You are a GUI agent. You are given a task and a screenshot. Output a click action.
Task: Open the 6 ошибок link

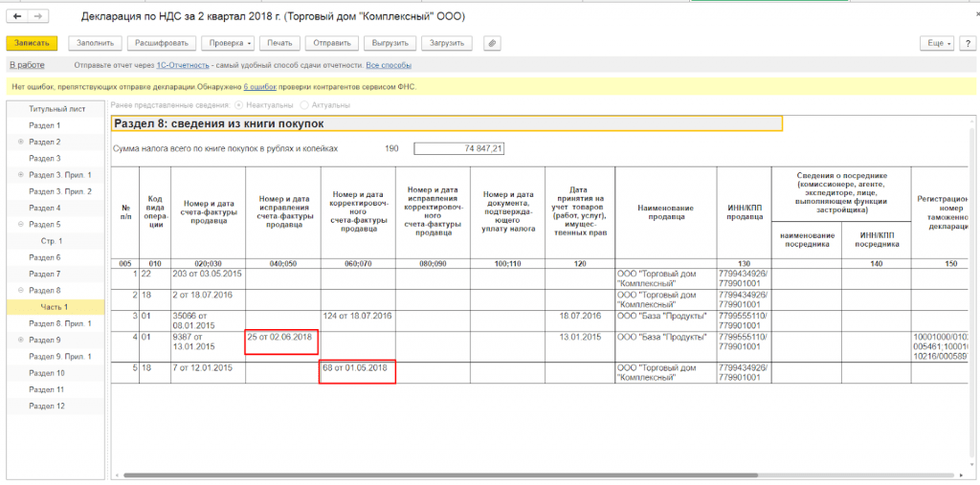260,87
